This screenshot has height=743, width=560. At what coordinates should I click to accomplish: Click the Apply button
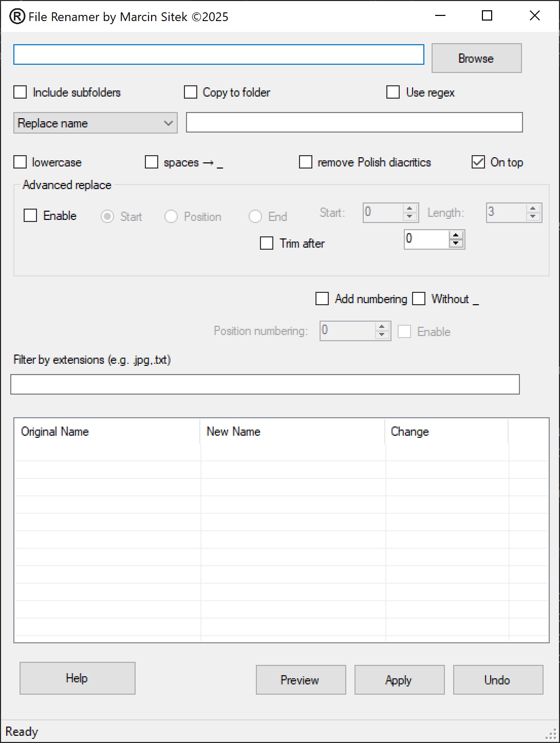point(400,680)
